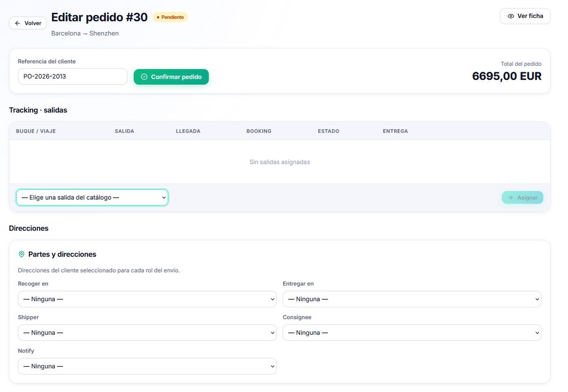Screen dimensions: 568x392
Task: Click the Sin salidas asignadas message
Action: [280, 162]
